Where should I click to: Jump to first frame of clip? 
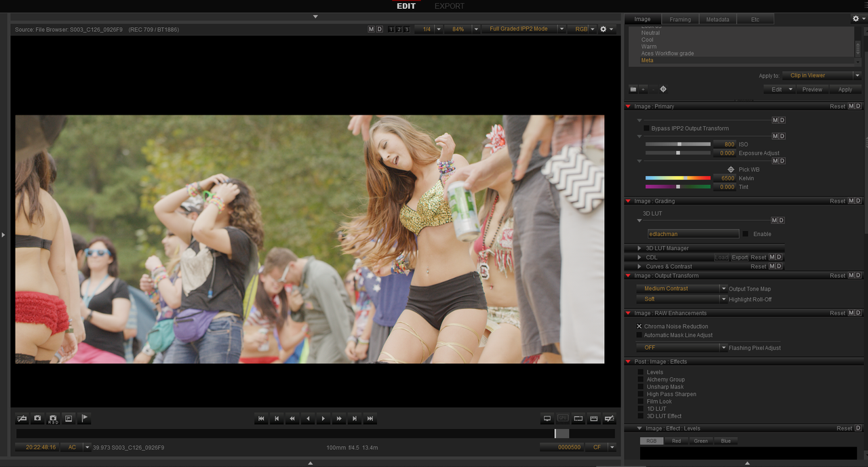261,419
